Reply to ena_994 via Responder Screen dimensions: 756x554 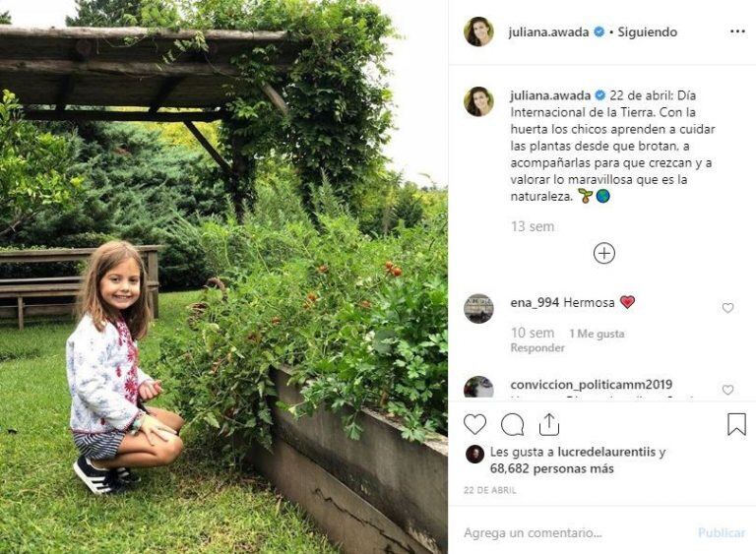[x=537, y=347]
